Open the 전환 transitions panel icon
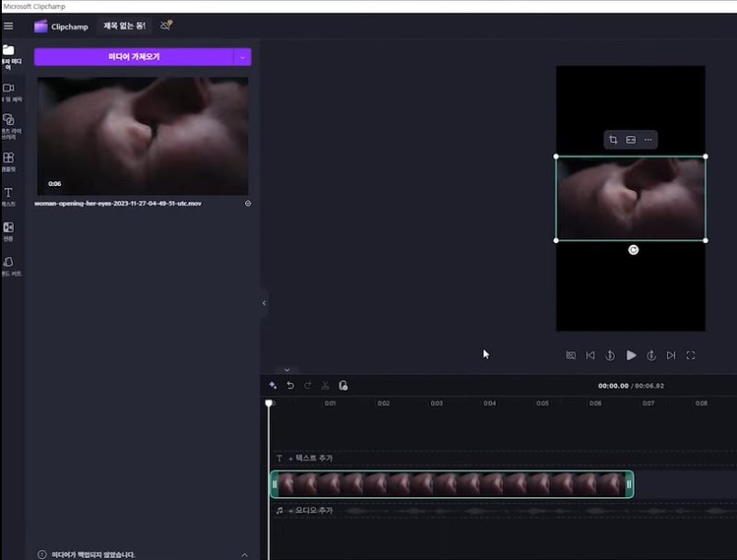The width and height of the screenshot is (737, 560). click(x=10, y=228)
